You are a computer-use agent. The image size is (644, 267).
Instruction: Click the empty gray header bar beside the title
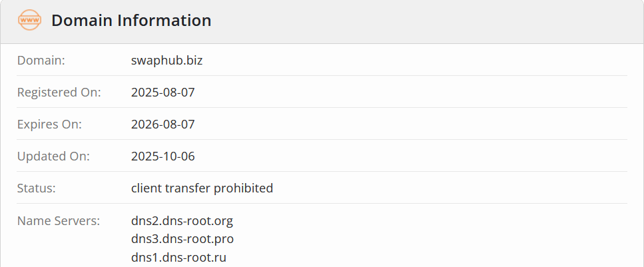[x=426, y=21]
